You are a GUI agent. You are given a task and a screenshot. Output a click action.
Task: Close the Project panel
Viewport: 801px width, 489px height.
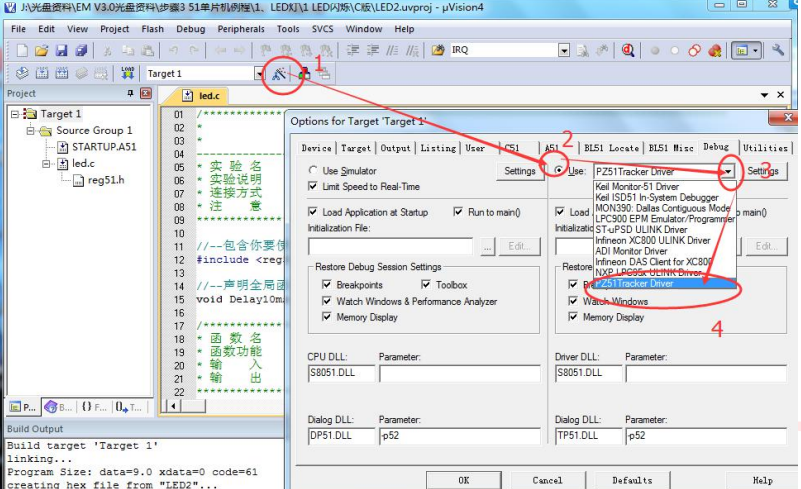click(146, 93)
